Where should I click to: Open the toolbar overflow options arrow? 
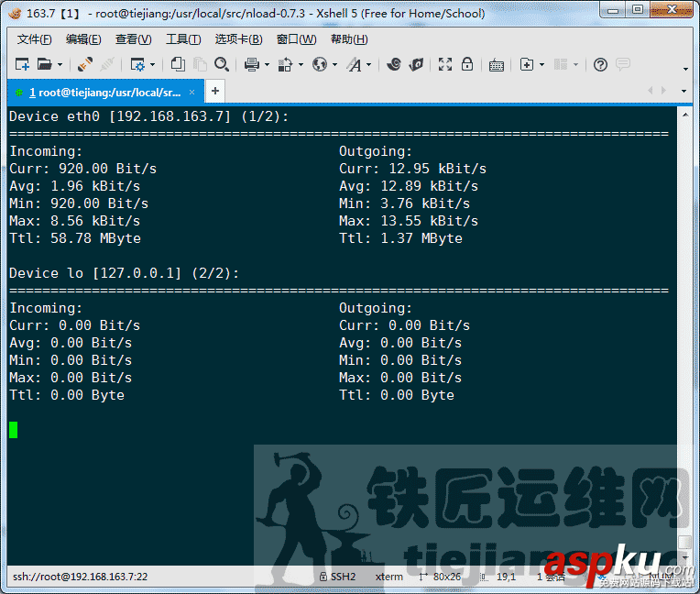[685, 70]
